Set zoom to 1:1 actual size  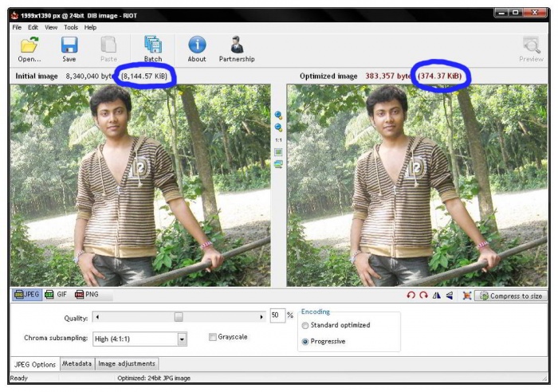(278, 140)
